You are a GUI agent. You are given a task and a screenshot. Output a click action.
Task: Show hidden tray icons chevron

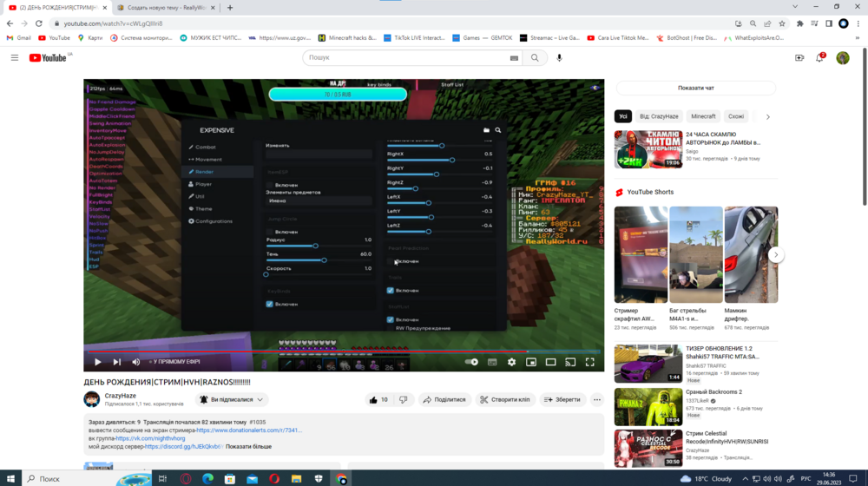(745, 479)
